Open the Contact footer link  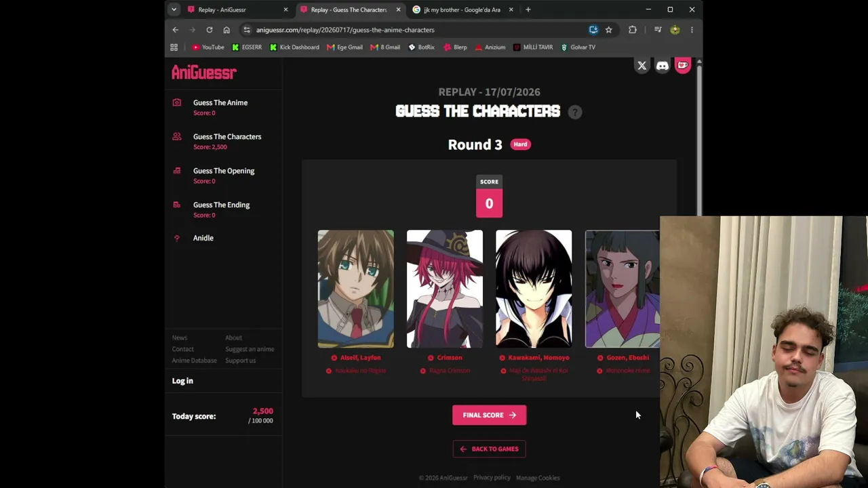tap(183, 349)
